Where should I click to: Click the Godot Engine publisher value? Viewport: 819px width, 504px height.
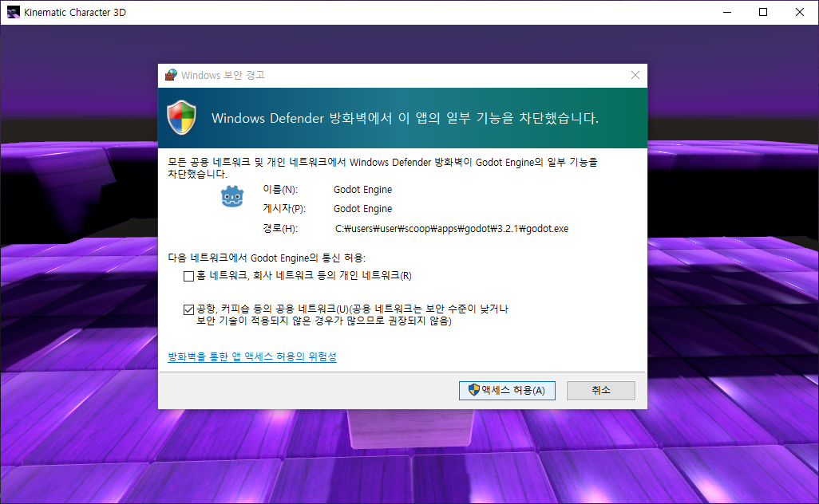tap(362, 209)
